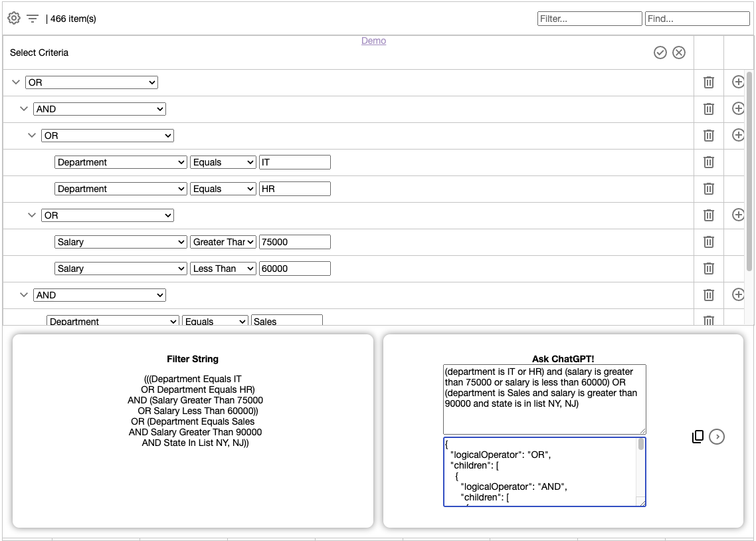Open Greater Than operator dropdown
756x541 pixels.
223,241
